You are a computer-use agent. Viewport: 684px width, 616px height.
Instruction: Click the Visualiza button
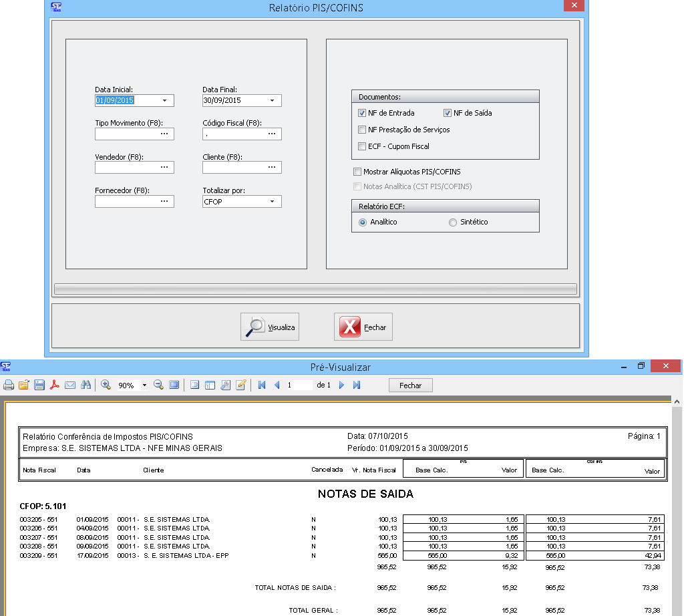(x=270, y=327)
